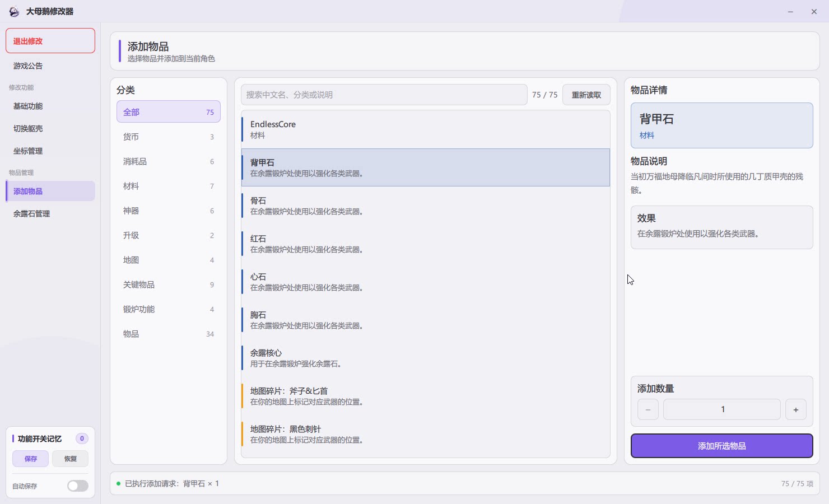Focus the item search field
The width and height of the screenshot is (829, 504).
(x=384, y=95)
